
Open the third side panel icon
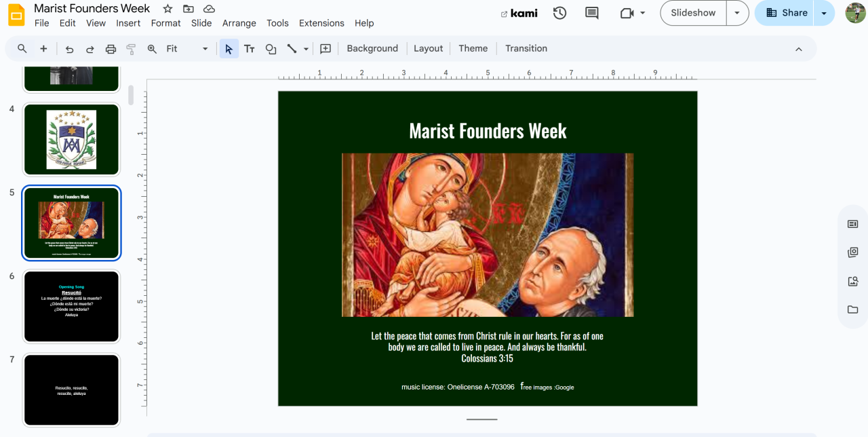(853, 281)
